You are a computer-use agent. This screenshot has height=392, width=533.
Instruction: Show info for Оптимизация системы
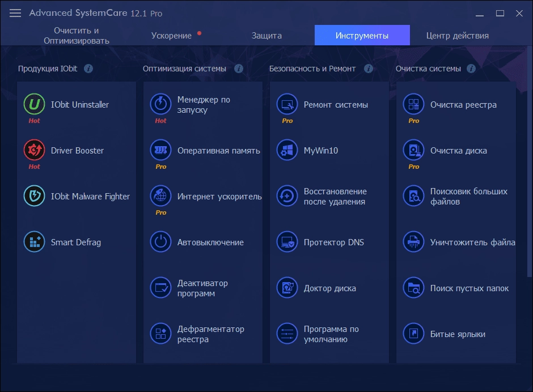239,69
